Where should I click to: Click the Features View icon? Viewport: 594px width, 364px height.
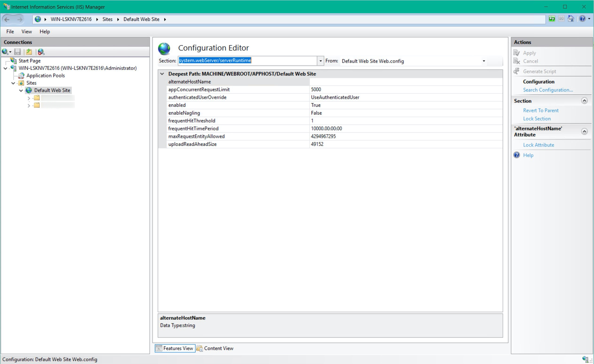coord(159,348)
